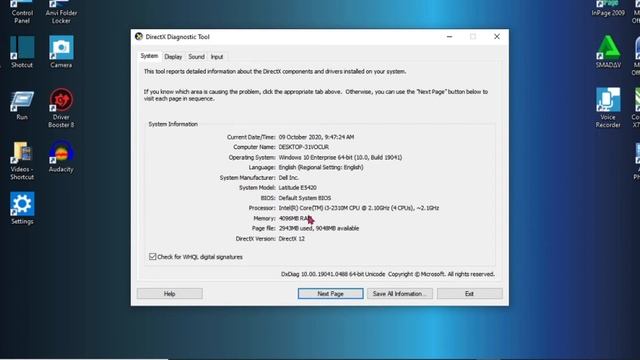640x360 pixels.
Task: Minimize the DirectX Diagnostic Tool window
Action: pos(449,37)
